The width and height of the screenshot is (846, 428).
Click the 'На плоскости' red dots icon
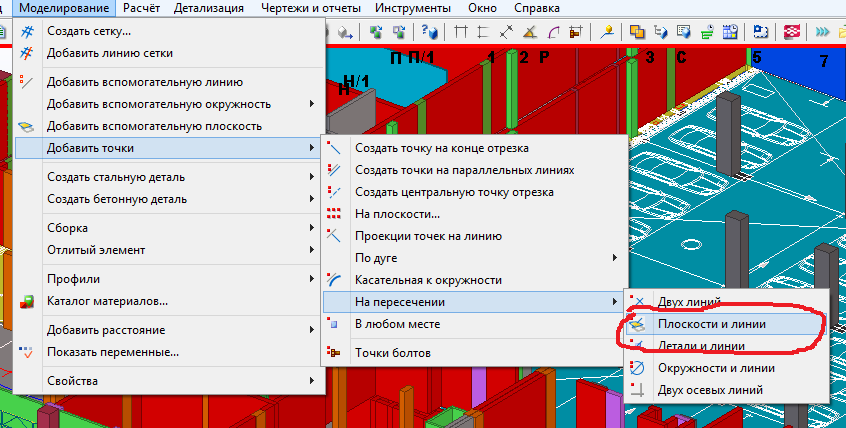click(335, 214)
